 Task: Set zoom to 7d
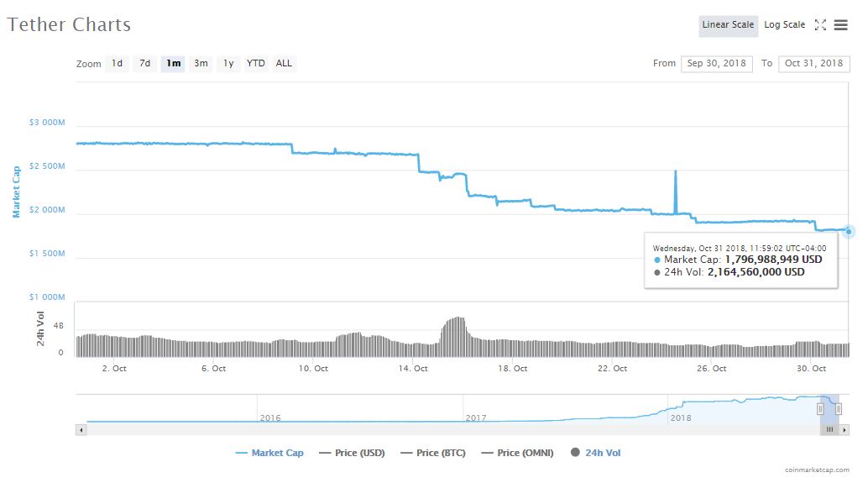[145, 63]
